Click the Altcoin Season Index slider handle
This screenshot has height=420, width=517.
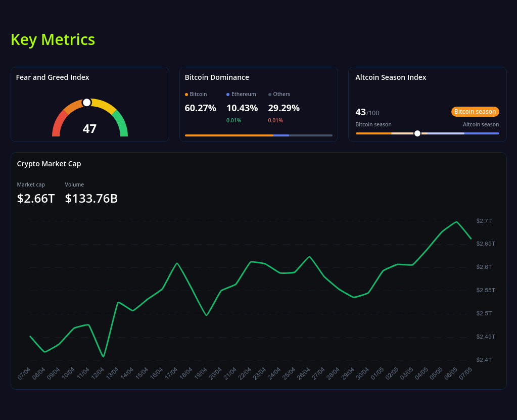(417, 133)
